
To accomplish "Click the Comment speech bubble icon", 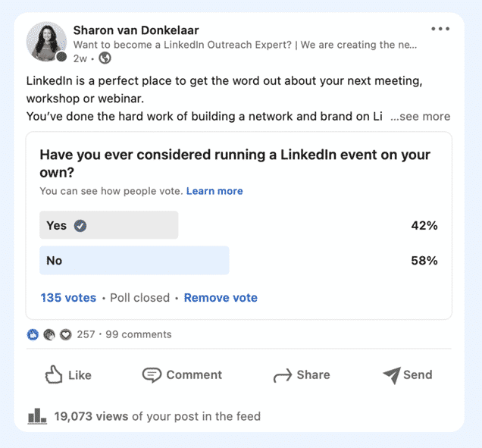I will (152, 374).
